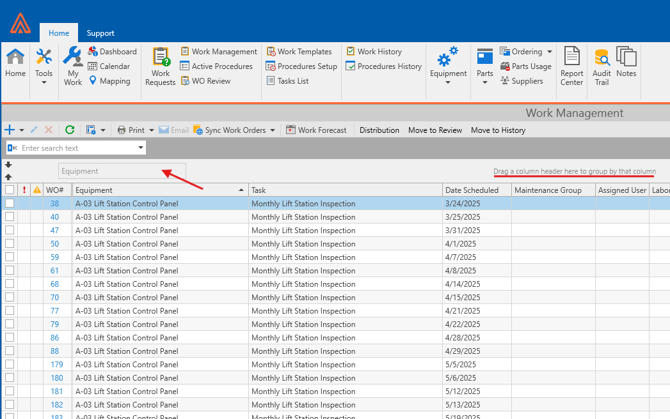
Task: Click the green refresh icon
Action: [69, 130]
